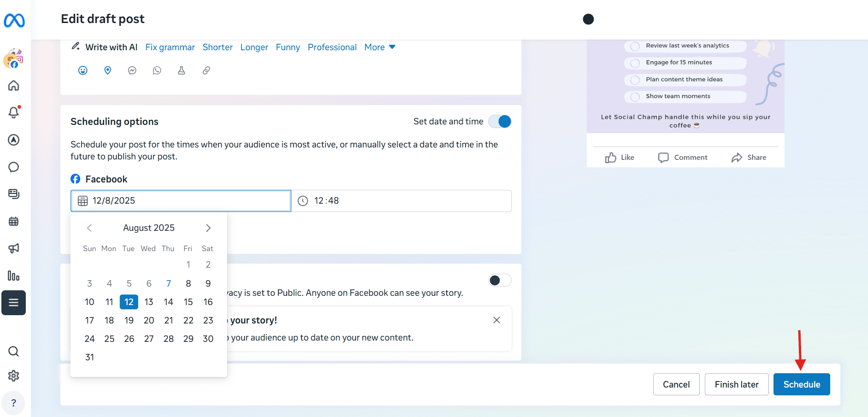
Task: Expand the More writing options dropdown
Action: click(379, 47)
